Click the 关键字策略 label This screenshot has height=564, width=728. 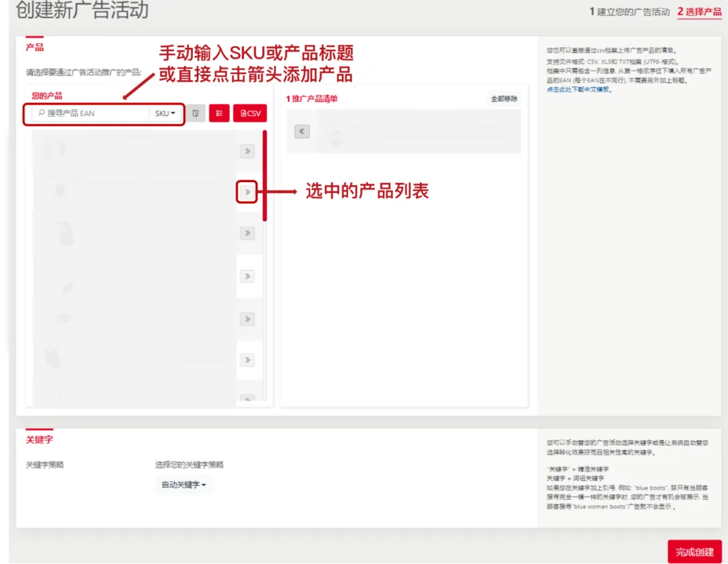click(44, 465)
